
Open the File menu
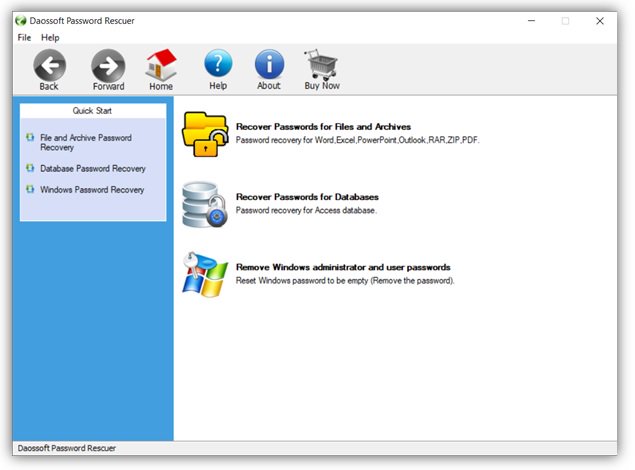click(24, 38)
